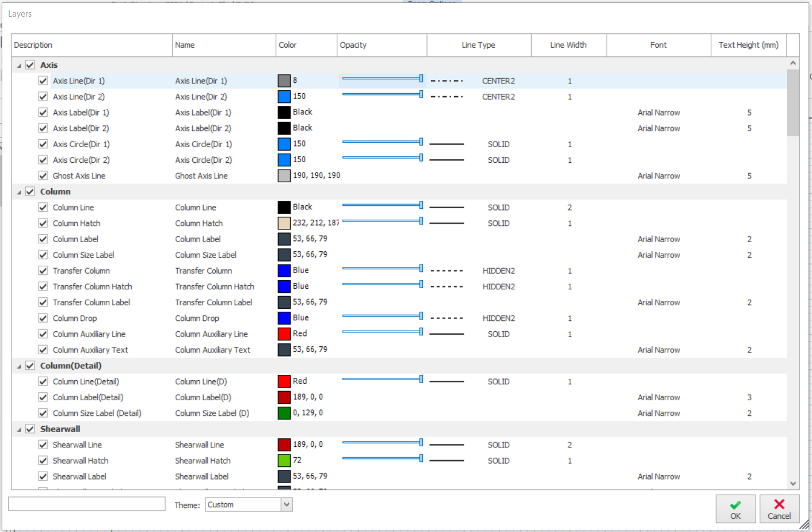Click the Transfer Column dashed line type preview
This screenshot has width=812, height=532.
447,271
